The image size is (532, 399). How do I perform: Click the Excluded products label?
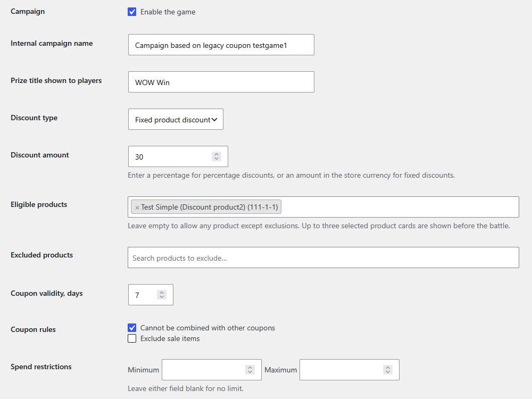pos(41,255)
